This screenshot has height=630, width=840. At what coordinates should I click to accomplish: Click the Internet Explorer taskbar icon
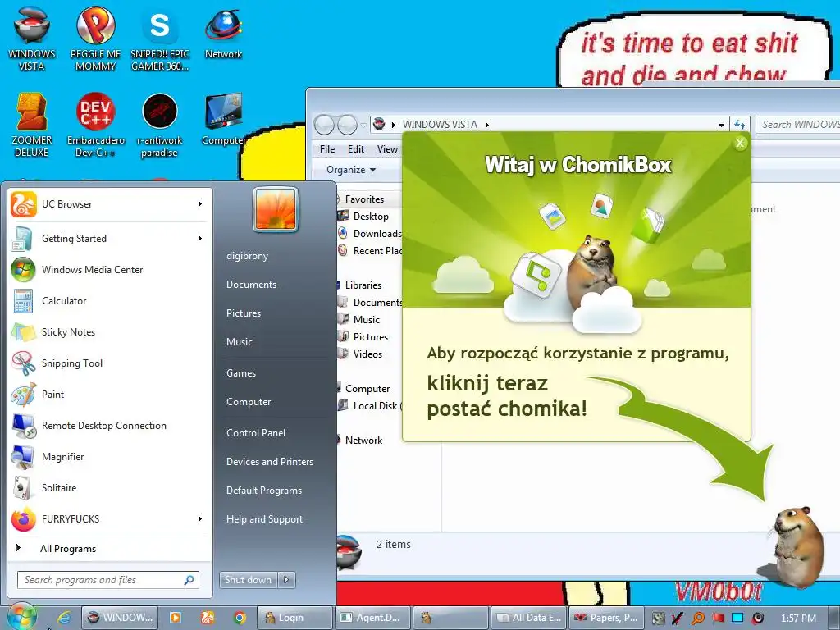click(x=64, y=618)
